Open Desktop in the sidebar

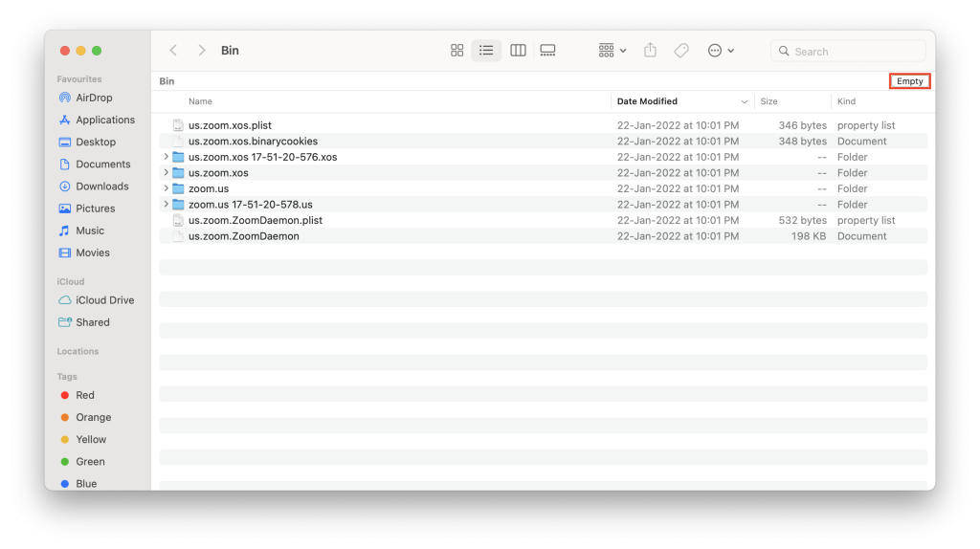pos(87,142)
